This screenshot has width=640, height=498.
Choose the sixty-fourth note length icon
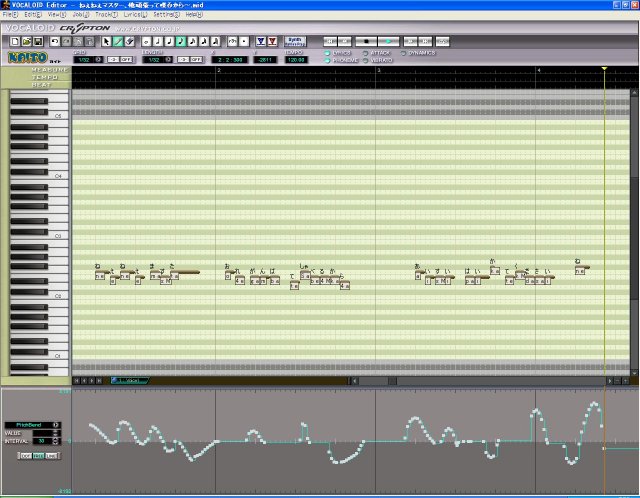215,42
